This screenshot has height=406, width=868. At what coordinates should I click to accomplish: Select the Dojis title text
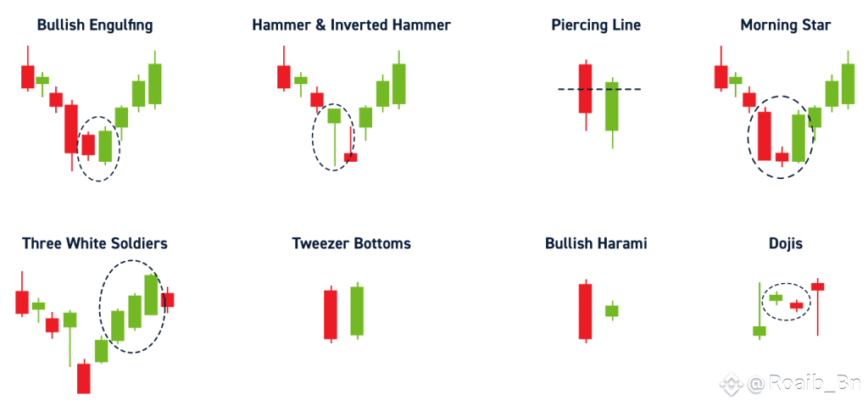point(786,244)
